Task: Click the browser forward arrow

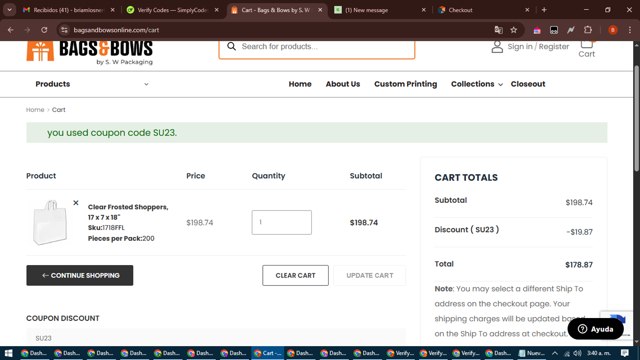Action: (x=27, y=30)
